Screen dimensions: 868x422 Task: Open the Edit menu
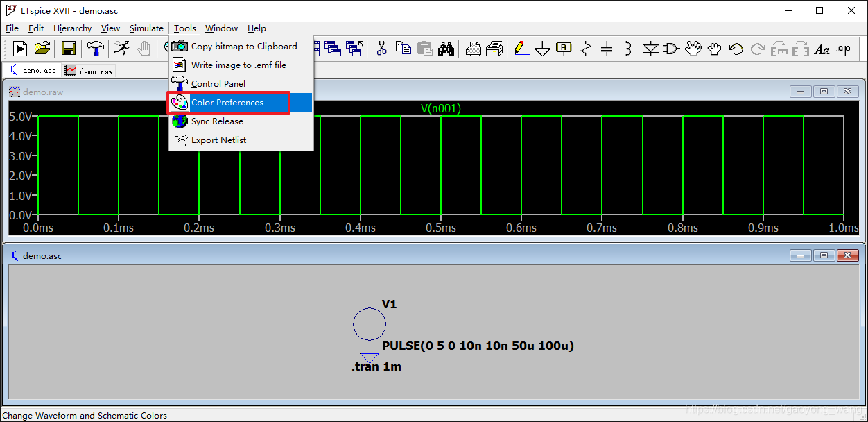click(36, 28)
